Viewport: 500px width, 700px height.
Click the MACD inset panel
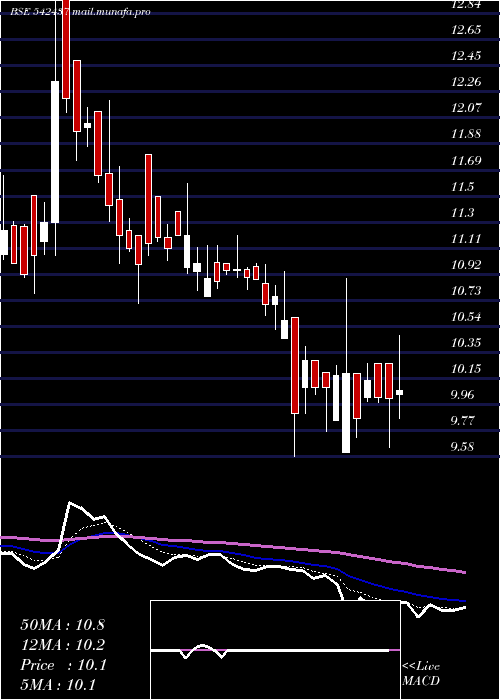(275, 650)
